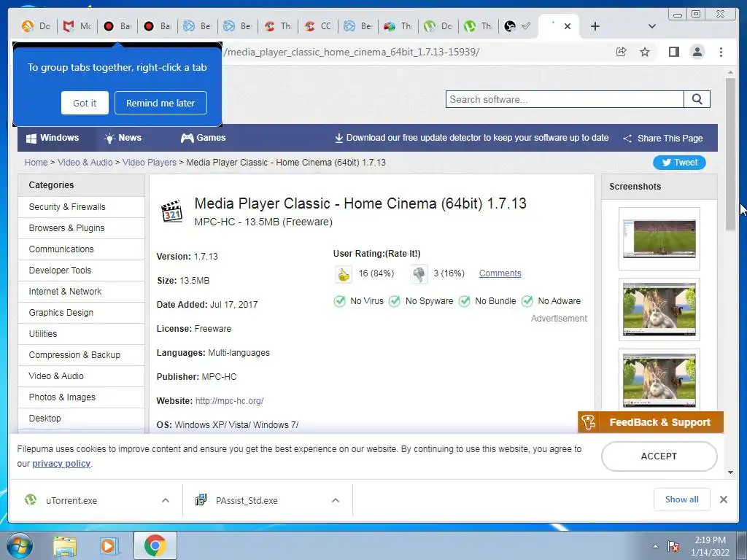Select Compression & Backup category

(82, 355)
